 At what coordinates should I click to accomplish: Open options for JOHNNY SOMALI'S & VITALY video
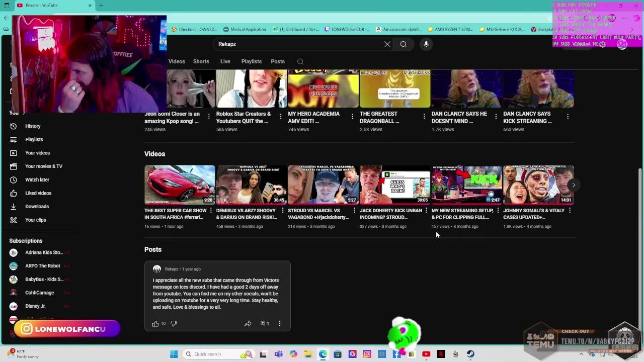click(570, 211)
